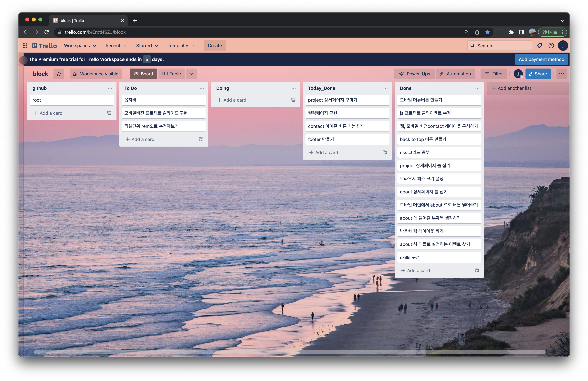Open the notifications bell icon
Image resolution: width=588 pixels, height=381 pixels.
pos(539,46)
